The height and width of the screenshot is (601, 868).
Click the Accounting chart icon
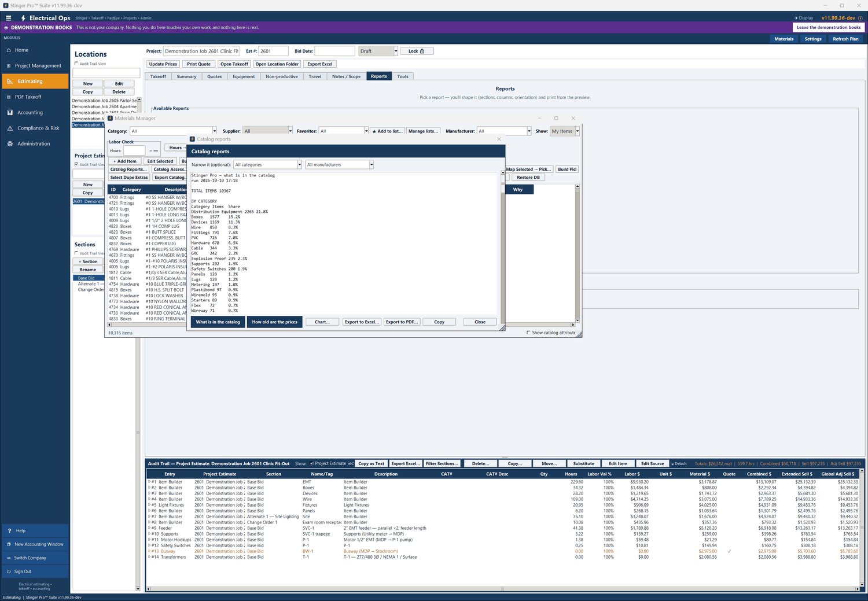click(x=10, y=113)
